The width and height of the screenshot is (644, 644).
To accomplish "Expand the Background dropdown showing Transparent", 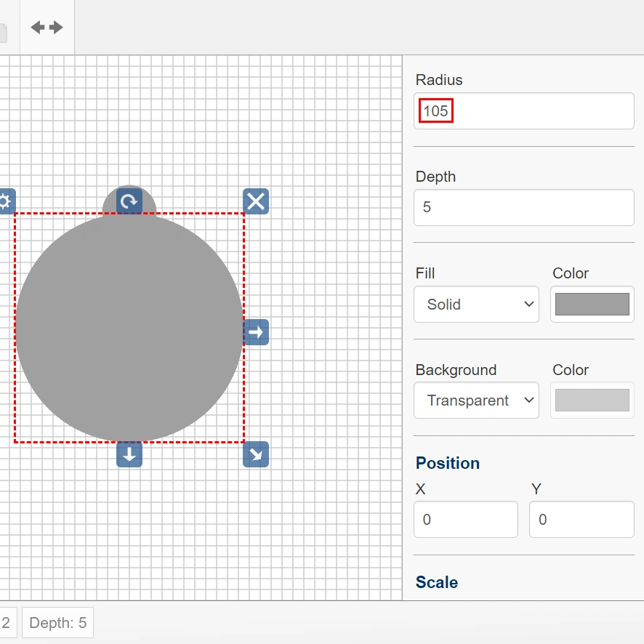I will [476, 401].
